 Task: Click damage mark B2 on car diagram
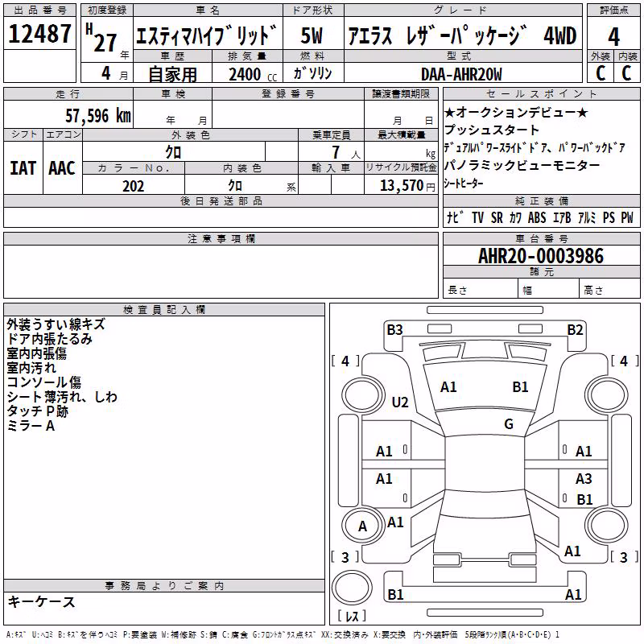point(575,330)
